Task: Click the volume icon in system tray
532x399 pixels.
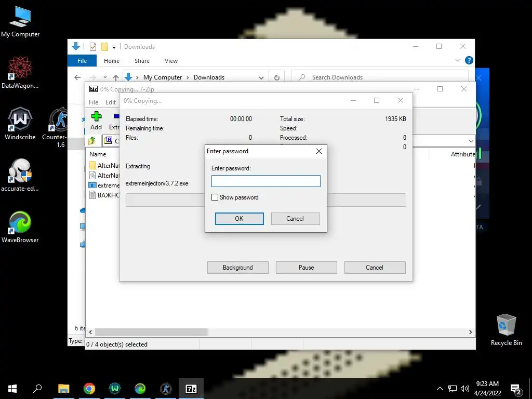Action: coord(465,389)
